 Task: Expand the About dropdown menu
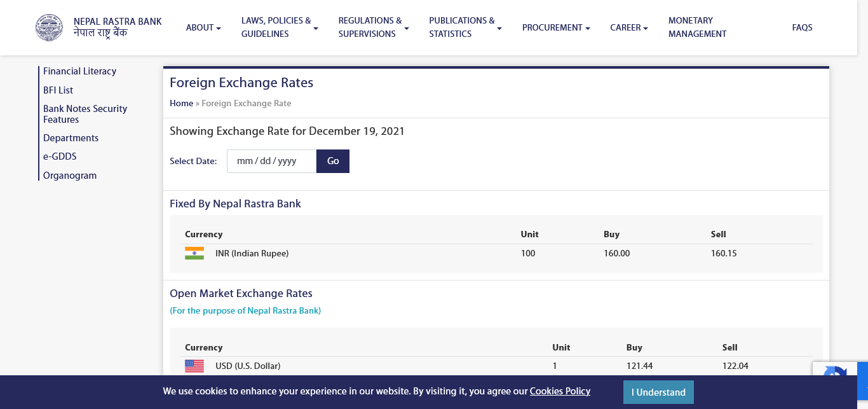[203, 27]
